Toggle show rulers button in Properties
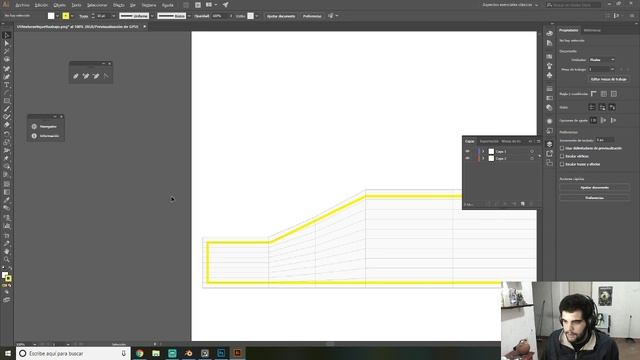The height and width of the screenshot is (360, 640). pos(593,94)
